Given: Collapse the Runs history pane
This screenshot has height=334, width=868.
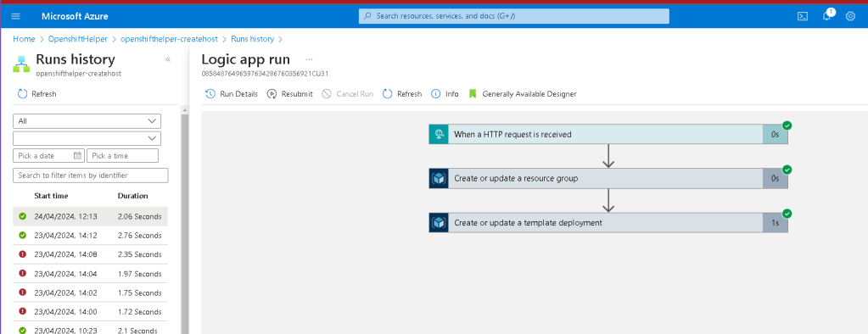Looking at the screenshot, I should [168, 59].
